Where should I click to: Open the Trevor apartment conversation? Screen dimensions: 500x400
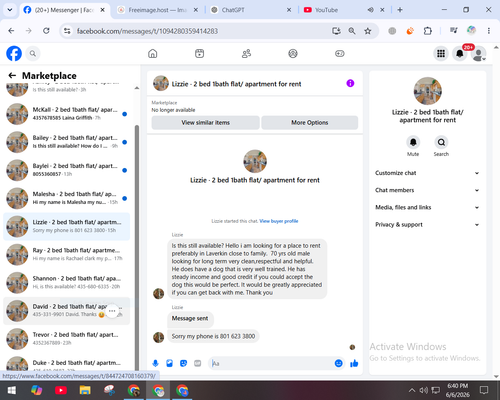coord(67,339)
